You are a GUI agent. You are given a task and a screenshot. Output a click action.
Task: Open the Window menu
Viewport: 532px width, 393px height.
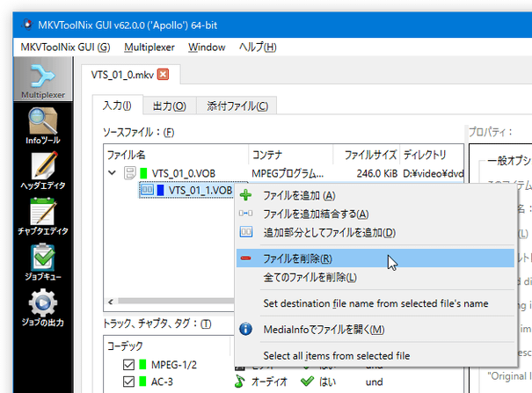(207, 47)
